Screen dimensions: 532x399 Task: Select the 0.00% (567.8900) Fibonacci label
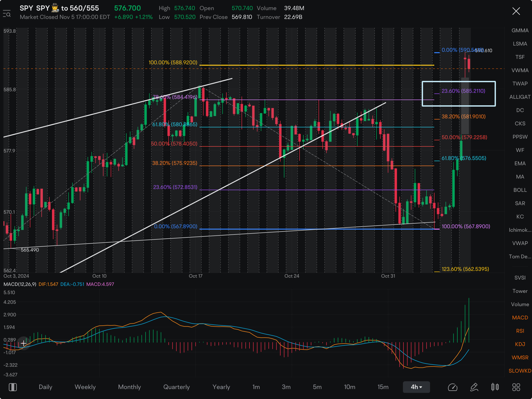[x=176, y=226]
